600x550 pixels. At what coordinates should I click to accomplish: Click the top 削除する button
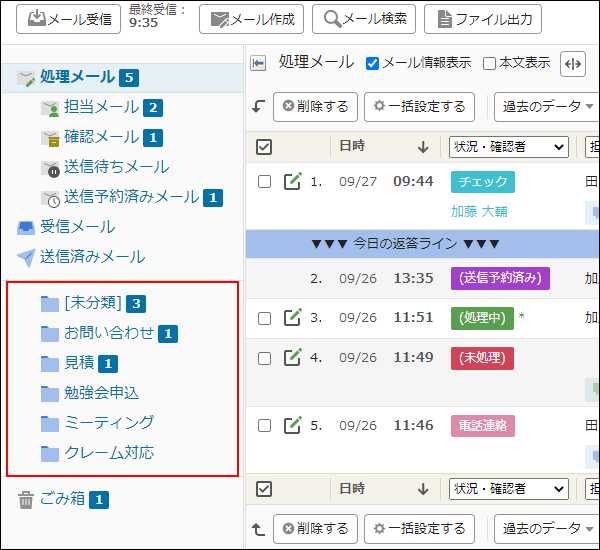(x=315, y=107)
